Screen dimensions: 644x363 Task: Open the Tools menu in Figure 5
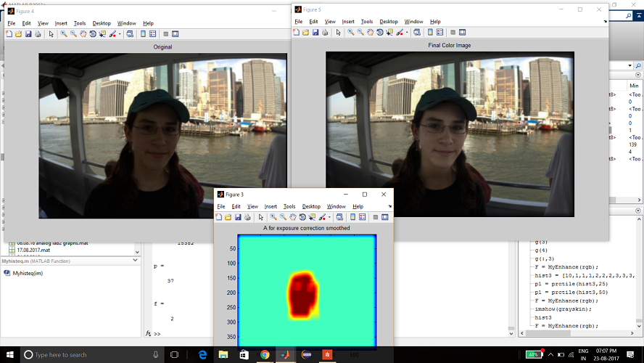(x=367, y=22)
